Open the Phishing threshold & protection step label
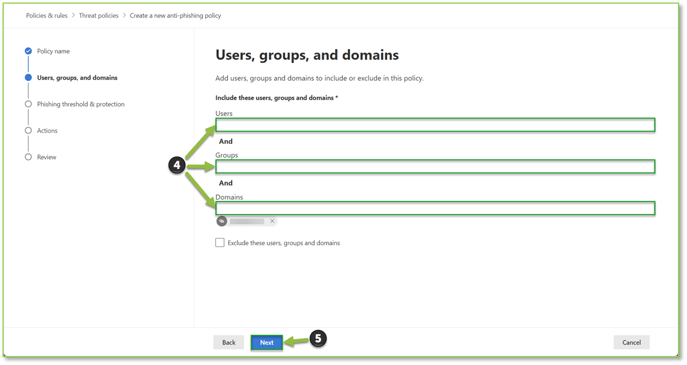Screen dimensions: 687x365 81,104
